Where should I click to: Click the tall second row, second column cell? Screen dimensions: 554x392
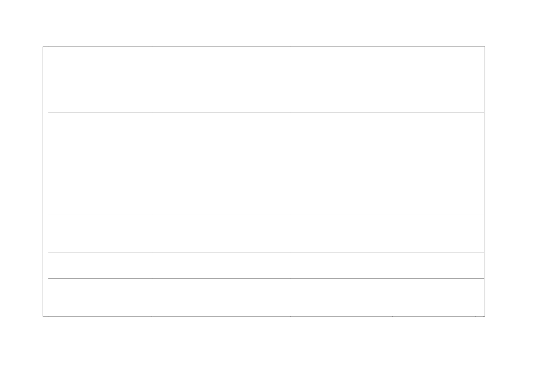(x=221, y=164)
